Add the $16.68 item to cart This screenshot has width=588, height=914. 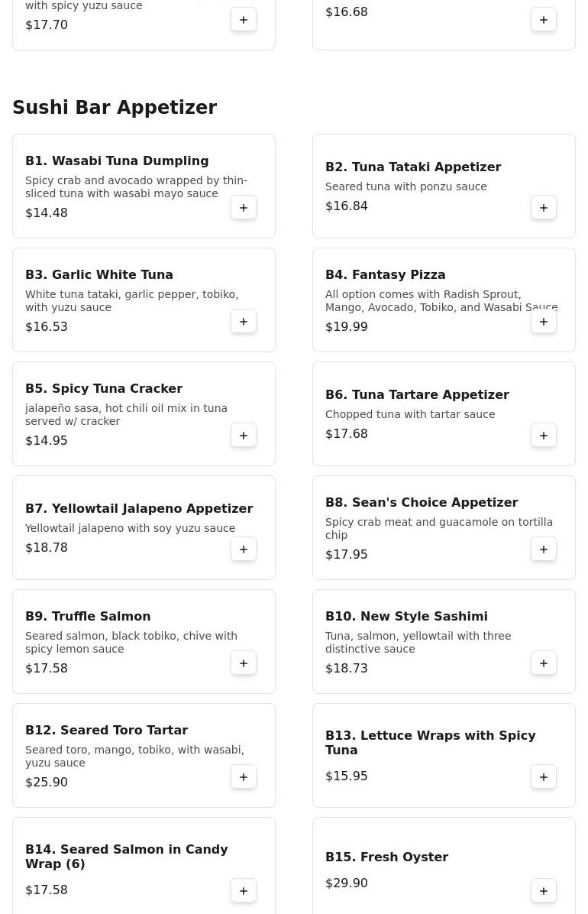(544, 20)
